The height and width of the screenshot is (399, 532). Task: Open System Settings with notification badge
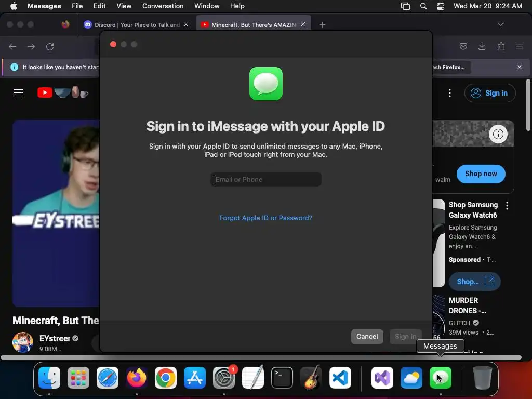click(x=224, y=378)
